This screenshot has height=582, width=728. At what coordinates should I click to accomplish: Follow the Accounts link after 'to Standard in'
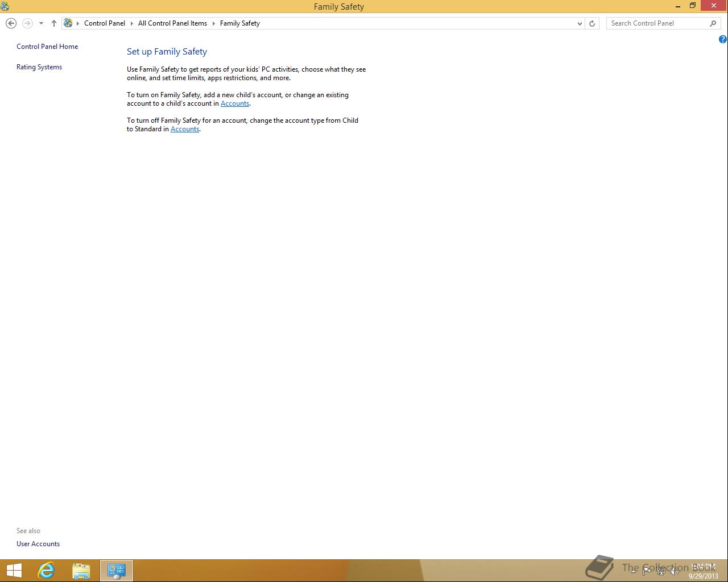click(185, 129)
